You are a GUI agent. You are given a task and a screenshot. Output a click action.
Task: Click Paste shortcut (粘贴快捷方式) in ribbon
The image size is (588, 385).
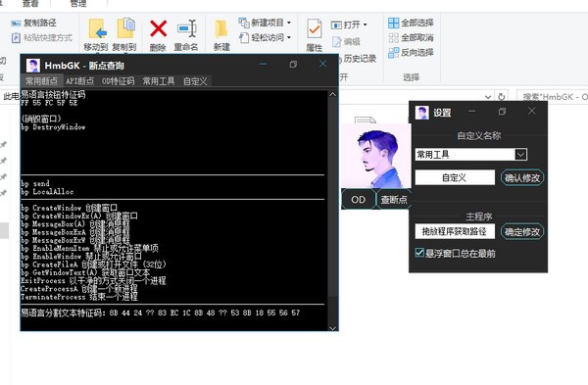(x=41, y=37)
